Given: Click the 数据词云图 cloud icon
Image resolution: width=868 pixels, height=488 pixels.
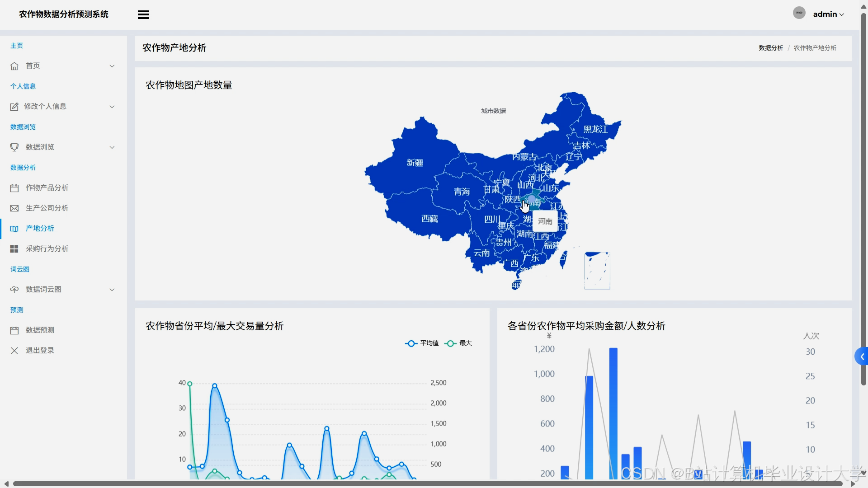Looking at the screenshot, I should coord(14,289).
